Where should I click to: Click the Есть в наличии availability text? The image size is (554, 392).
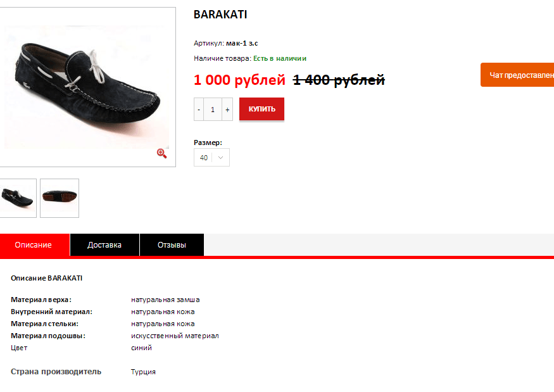(x=280, y=58)
